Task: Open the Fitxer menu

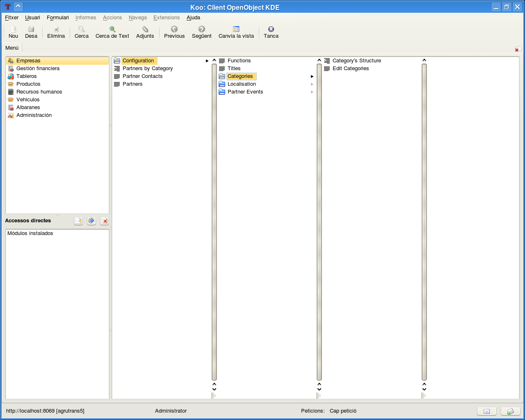Action: point(11,18)
